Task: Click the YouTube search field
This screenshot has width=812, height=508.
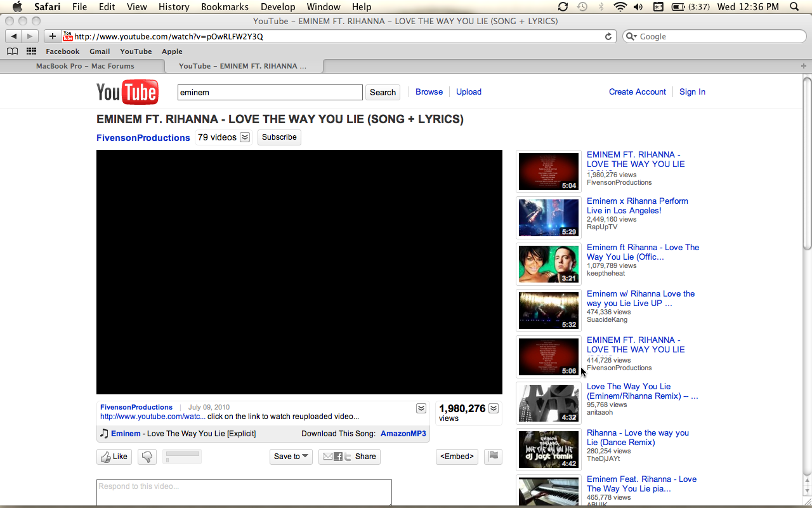Action: pyautogui.click(x=270, y=92)
